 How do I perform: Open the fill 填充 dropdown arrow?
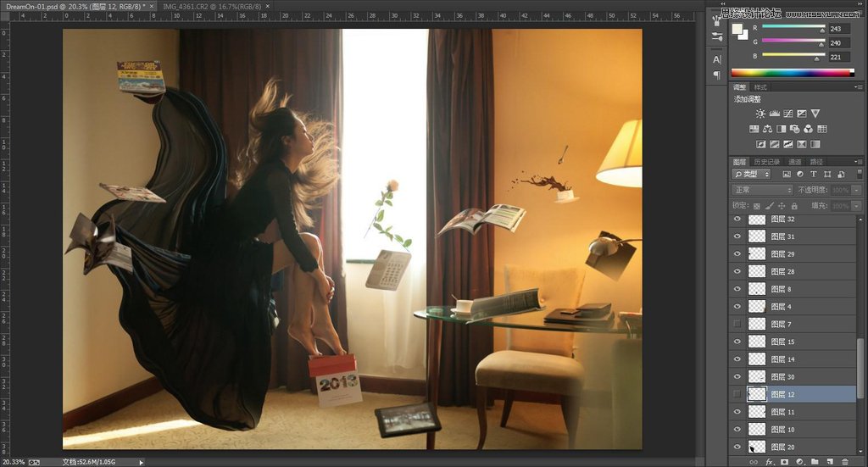[856, 206]
